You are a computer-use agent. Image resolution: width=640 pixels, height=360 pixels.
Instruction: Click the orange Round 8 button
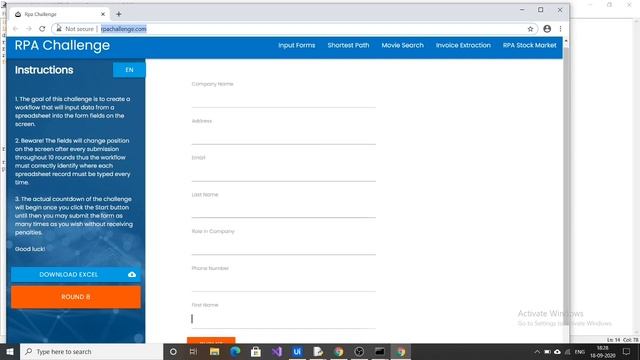click(76, 297)
